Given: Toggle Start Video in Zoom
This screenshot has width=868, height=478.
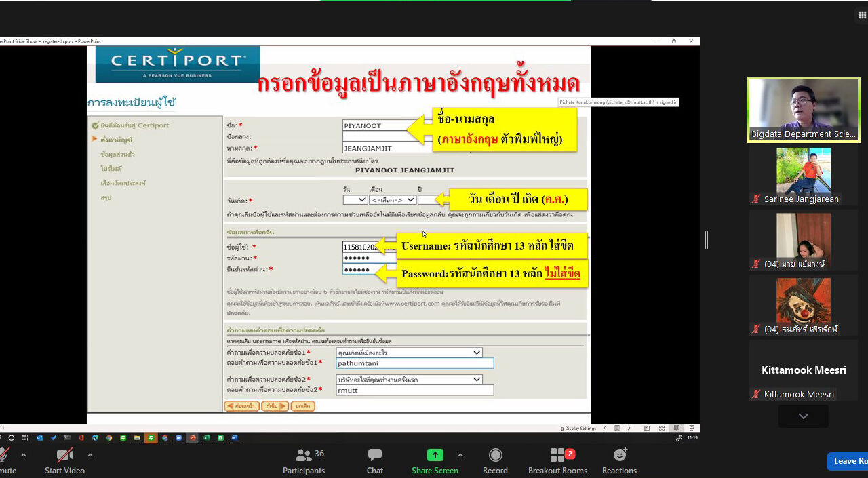Looking at the screenshot, I should (64, 461).
